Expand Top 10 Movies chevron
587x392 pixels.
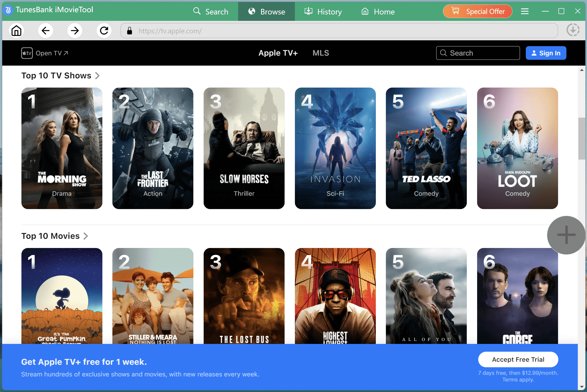pos(86,236)
